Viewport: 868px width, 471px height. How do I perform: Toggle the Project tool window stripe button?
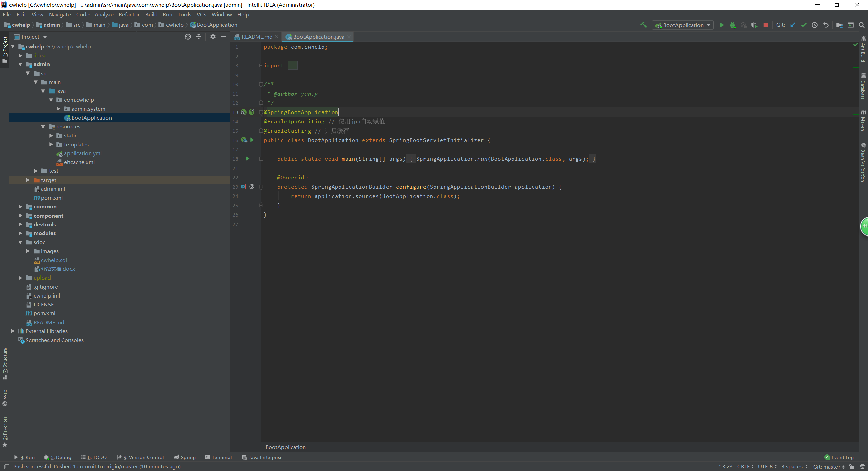pos(5,49)
